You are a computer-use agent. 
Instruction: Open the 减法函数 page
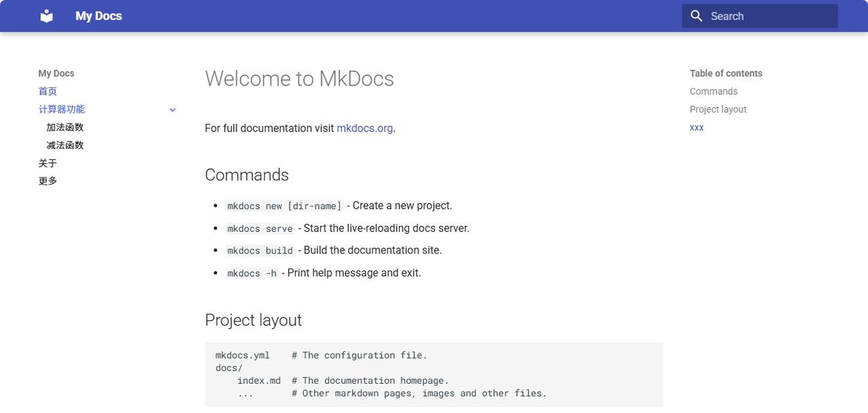tap(65, 145)
